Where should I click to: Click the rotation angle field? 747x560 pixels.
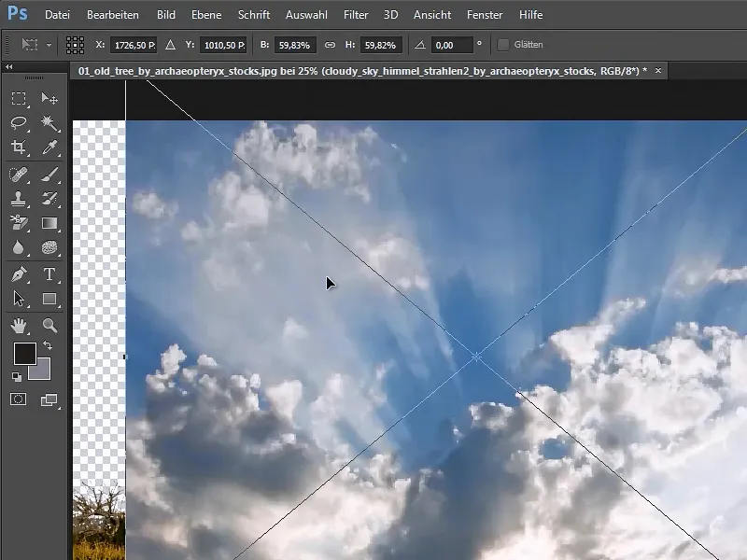click(x=452, y=45)
